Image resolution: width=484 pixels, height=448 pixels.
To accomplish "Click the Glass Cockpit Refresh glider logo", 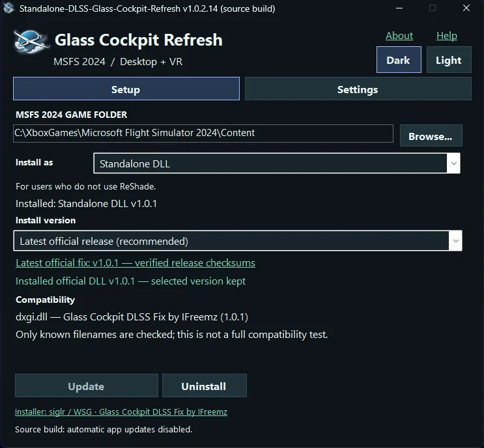I will click(31, 41).
